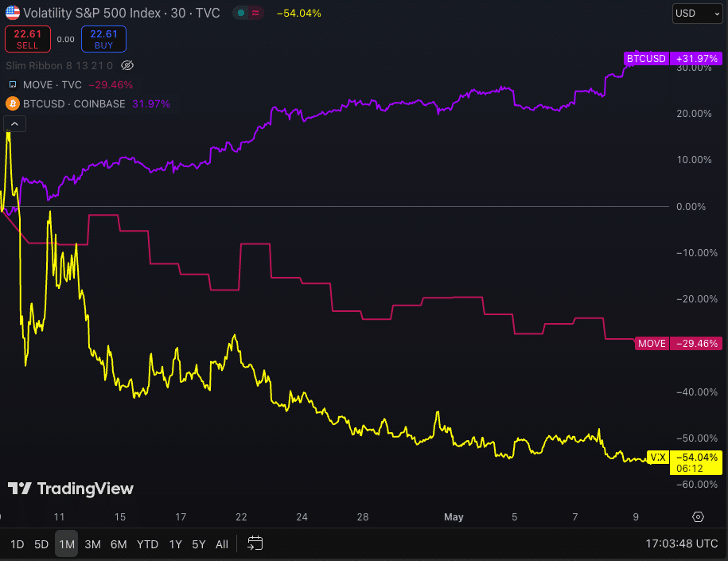
Task: Click the 06:12 countdown on VIX tag
Action: point(690,469)
